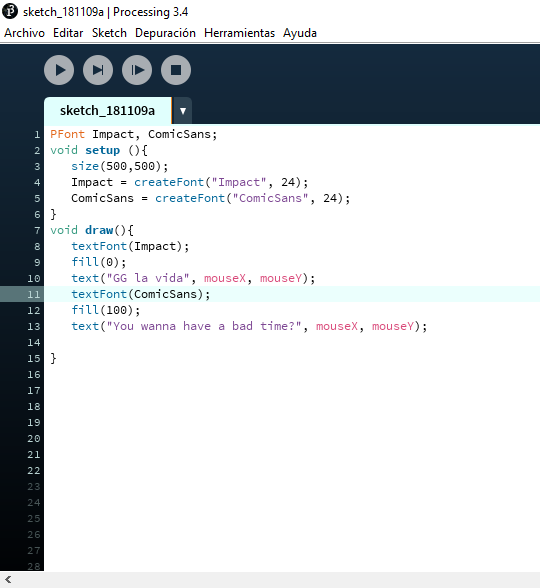Click textFont(Impact) on line 8
The height and width of the screenshot is (588, 540).
click(x=127, y=246)
